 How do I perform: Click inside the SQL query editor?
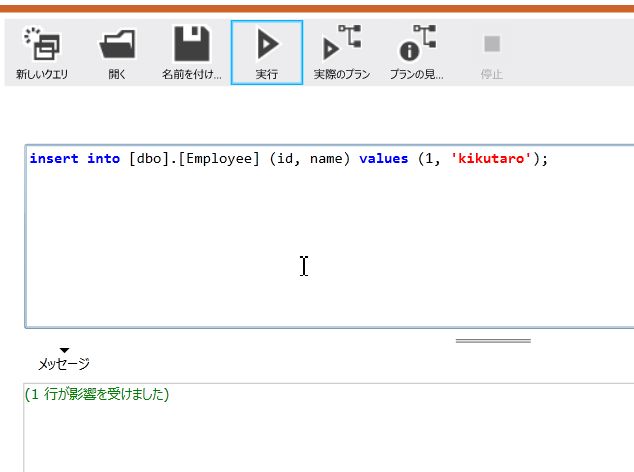329,236
